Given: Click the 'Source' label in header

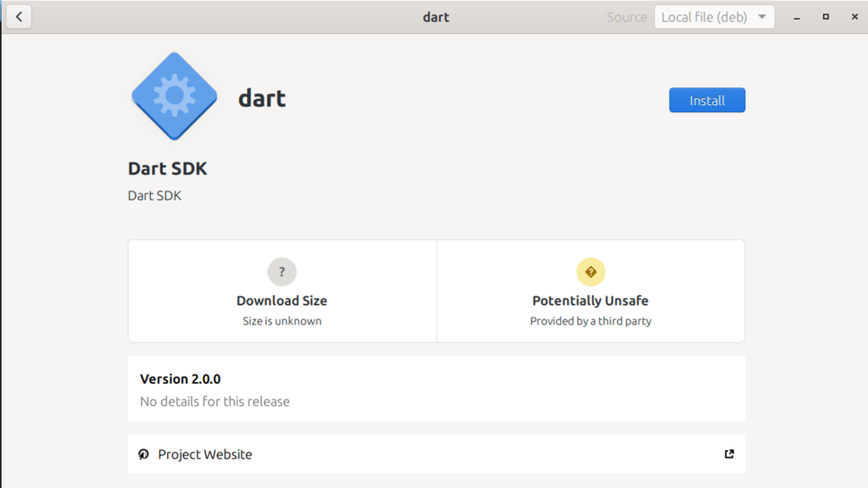Looking at the screenshot, I should tap(626, 17).
